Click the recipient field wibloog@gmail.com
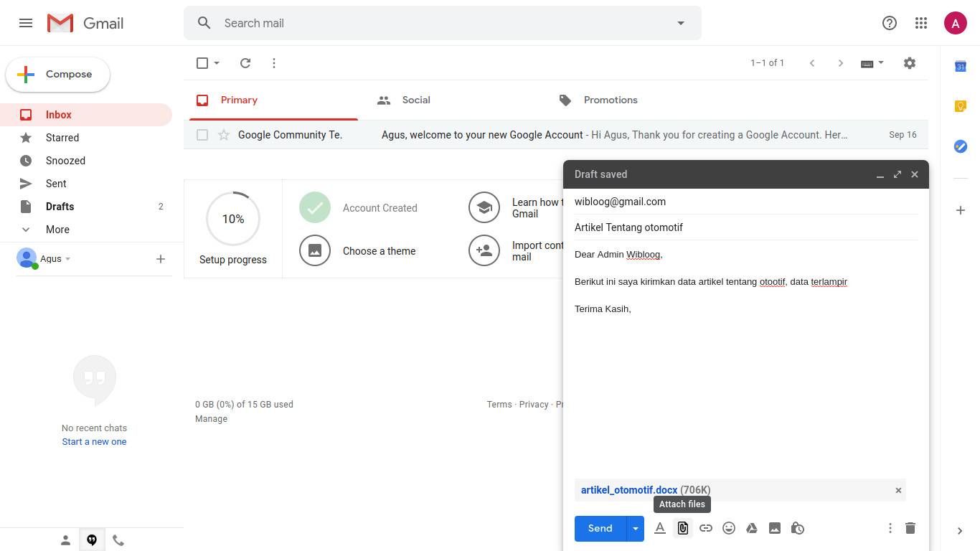Viewport: 980px width, 551px height. (746, 202)
